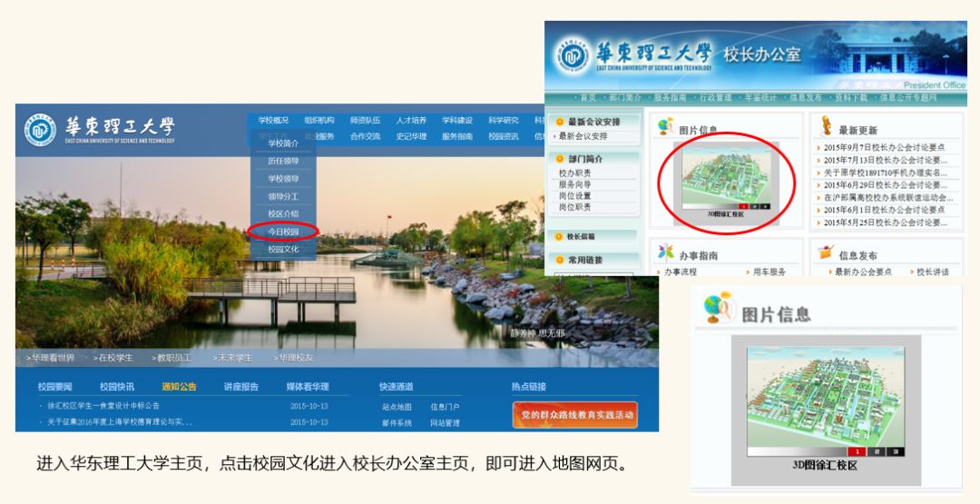Viewport: 980px width, 504px height.
Task: Open the 师资队伍 navigation menu
Action: tap(365, 120)
